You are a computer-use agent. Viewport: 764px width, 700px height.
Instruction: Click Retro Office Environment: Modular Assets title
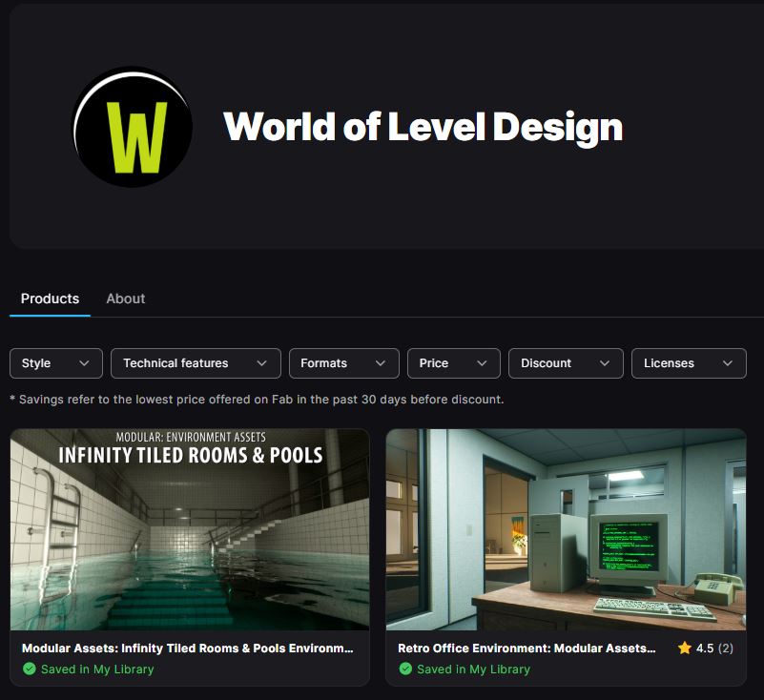click(x=527, y=649)
